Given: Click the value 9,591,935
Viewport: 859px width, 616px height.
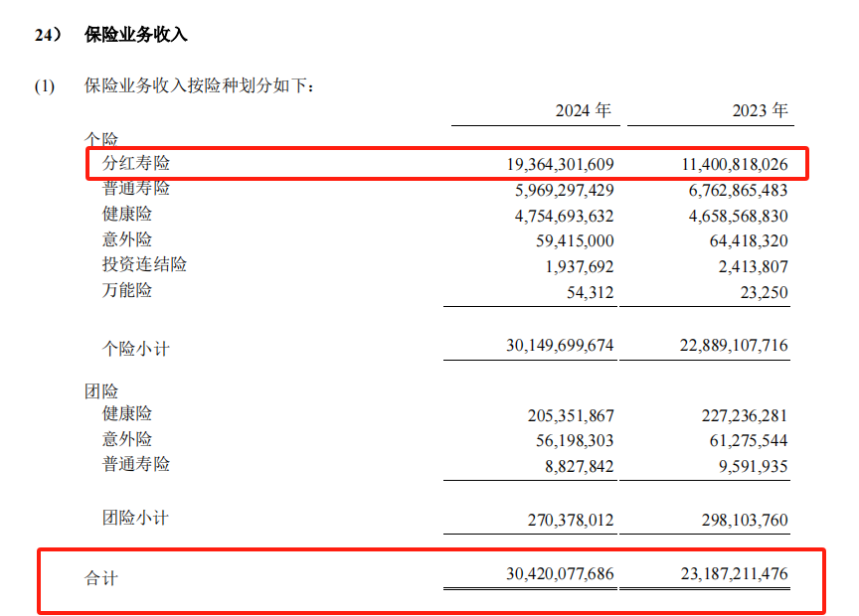Looking at the screenshot, I should [754, 467].
